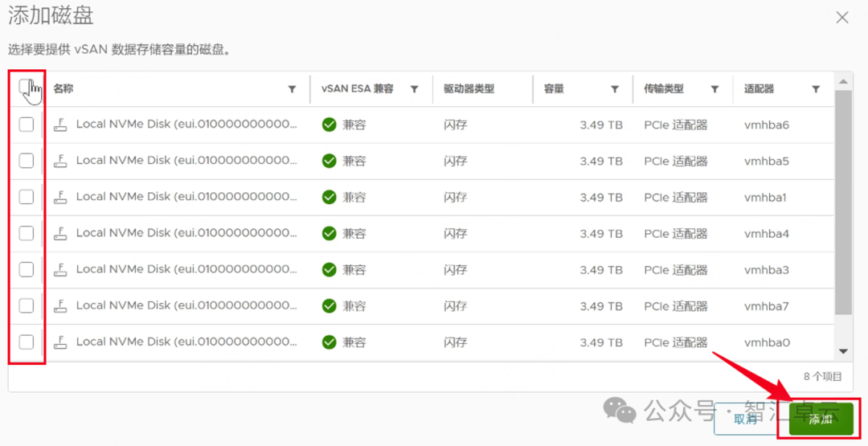This screenshot has height=446, width=868.
Task: Tick the checkbox for vmhba7 disk
Action: tap(27, 305)
